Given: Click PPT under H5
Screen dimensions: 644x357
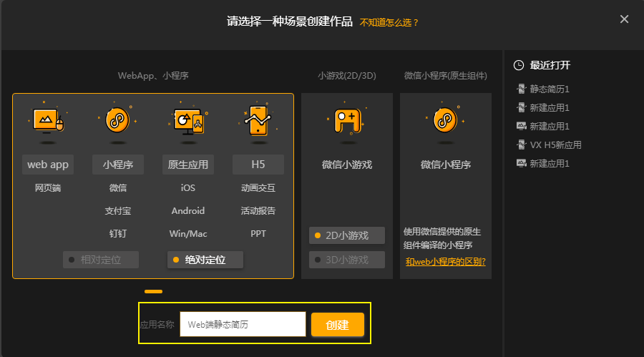Looking at the screenshot, I should 258,234.
